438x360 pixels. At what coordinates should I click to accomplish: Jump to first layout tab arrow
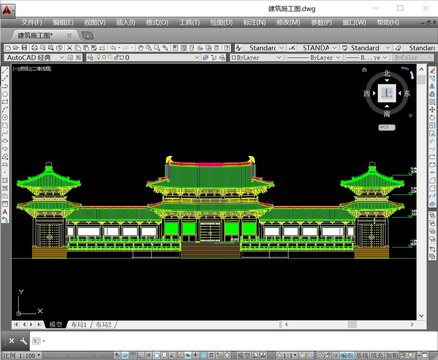pyautogui.click(x=16, y=324)
